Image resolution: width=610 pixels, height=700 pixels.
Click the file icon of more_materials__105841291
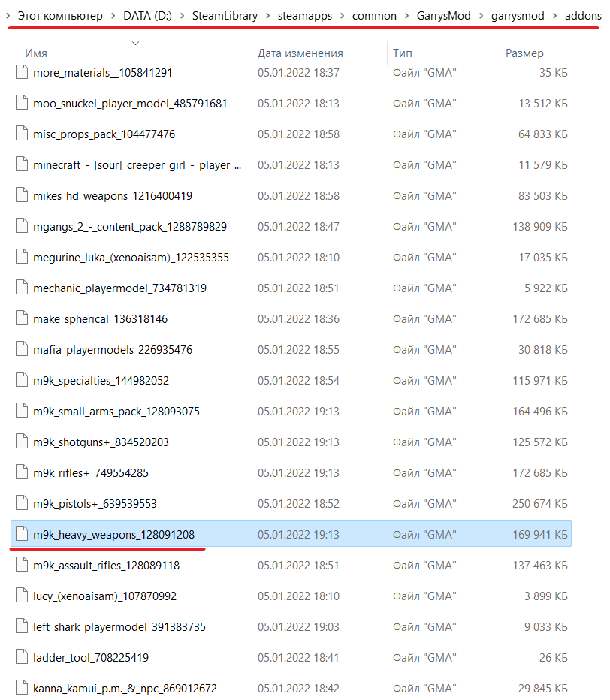pos(21,73)
